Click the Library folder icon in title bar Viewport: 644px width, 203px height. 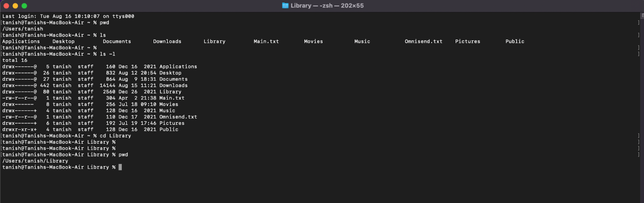click(x=285, y=6)
